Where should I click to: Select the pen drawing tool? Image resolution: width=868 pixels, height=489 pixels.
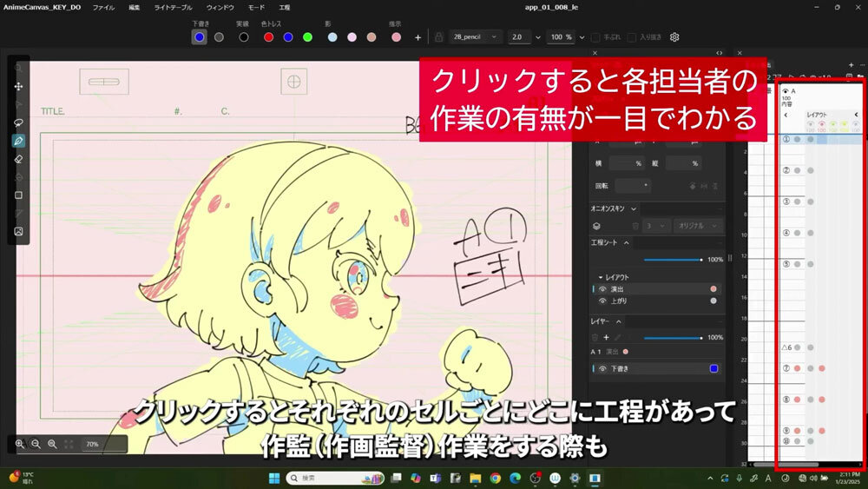pos(18,142)
